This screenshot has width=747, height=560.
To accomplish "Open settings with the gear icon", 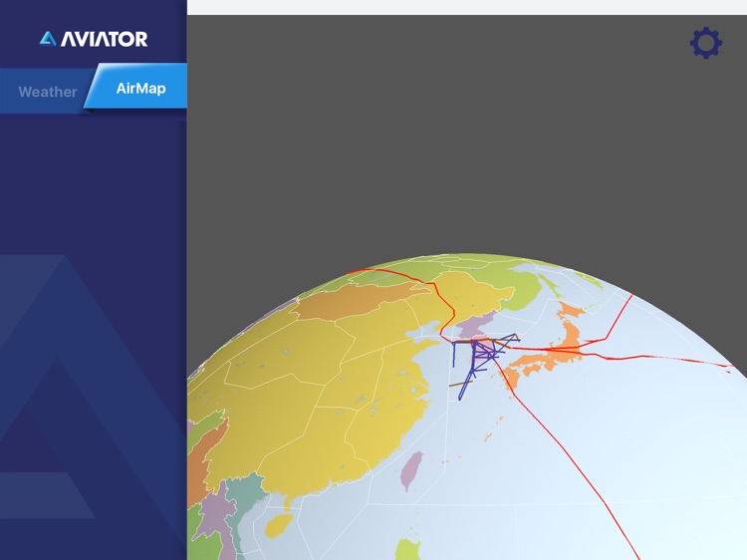I will coord(706,43).
